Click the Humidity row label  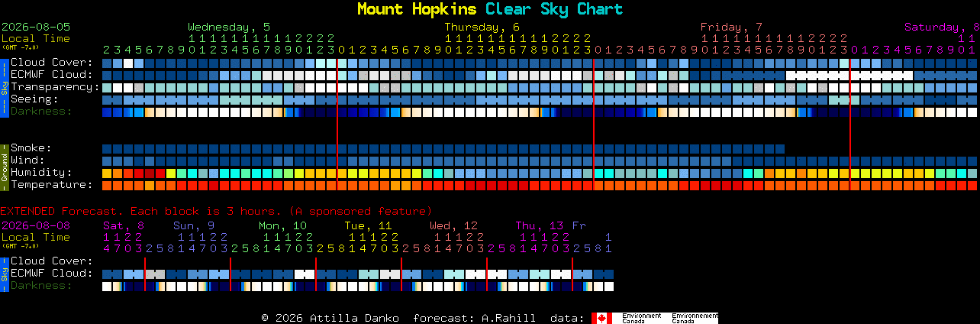pos(41,173)
